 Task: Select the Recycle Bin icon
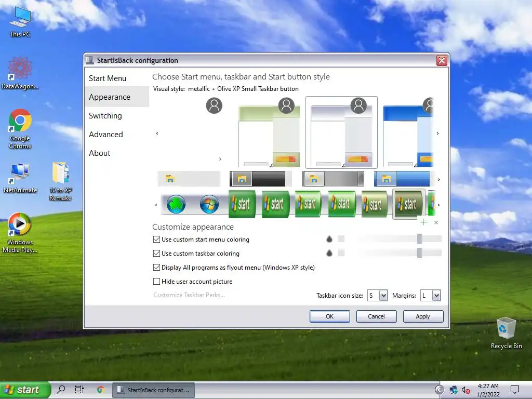(506, 333)
